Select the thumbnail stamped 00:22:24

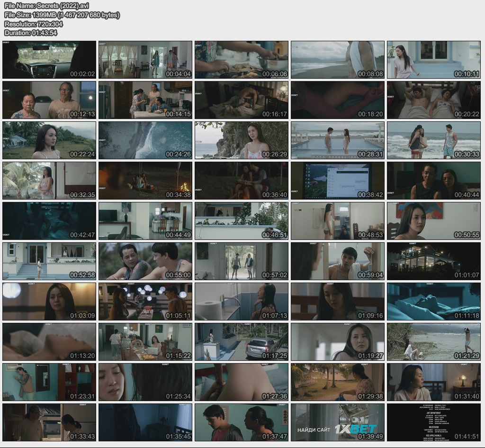(x=49, y=140)
